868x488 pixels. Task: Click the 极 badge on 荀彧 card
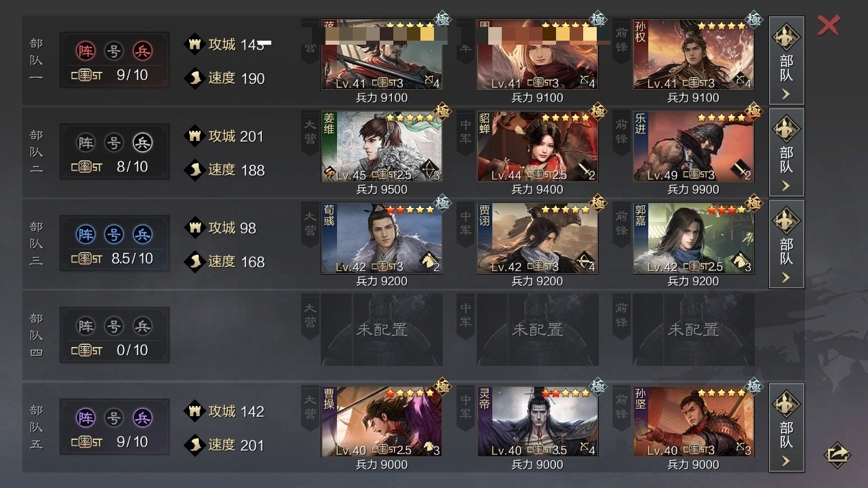pos(442,202)
